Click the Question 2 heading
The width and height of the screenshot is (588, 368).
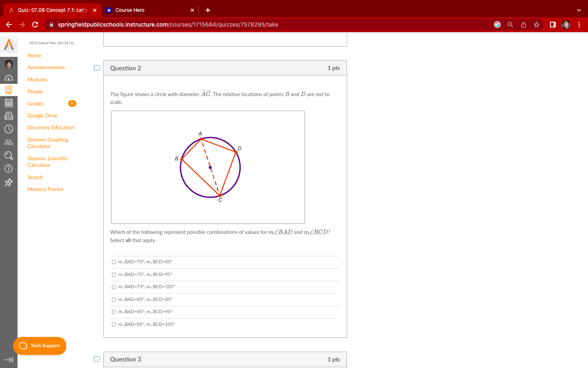point(126,68)
